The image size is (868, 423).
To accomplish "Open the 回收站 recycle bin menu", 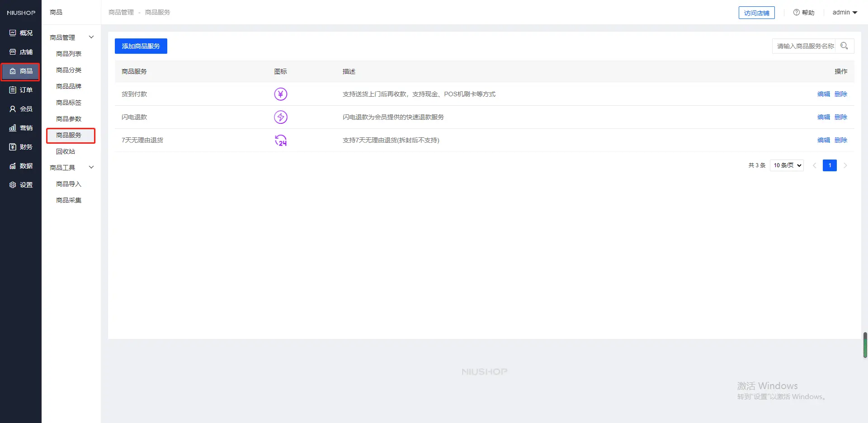I will (66, 151).
